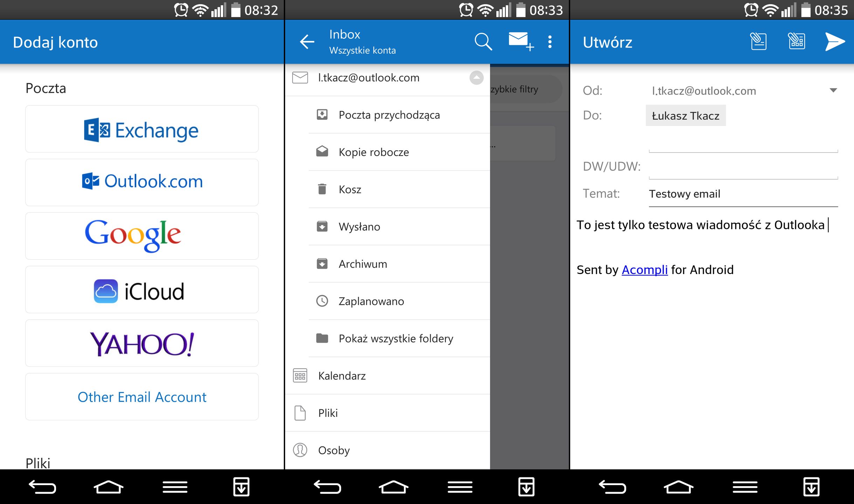Select Outlook.com as the account type
Image resolution: width=854 pixels, height=504 pixels.
click(142, 182)
